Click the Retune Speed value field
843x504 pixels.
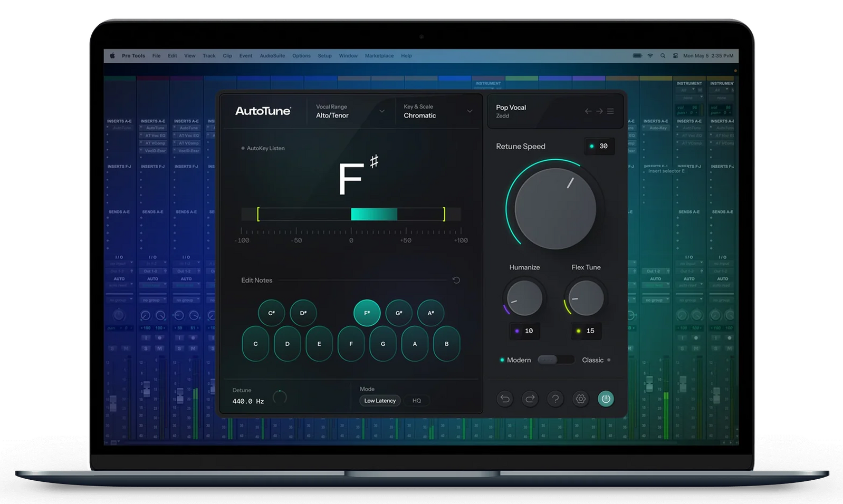click(x=600, y=147)
